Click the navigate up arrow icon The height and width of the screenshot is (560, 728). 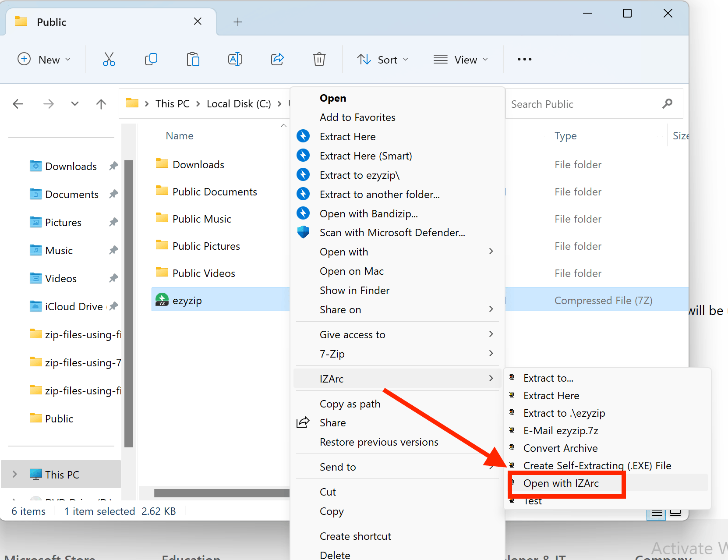tap(101, 103)
